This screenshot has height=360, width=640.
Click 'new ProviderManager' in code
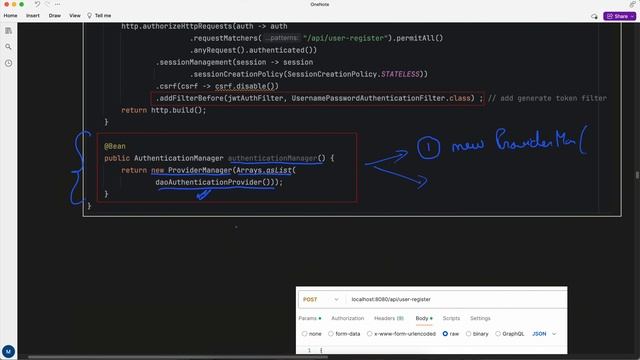(x=191, y=170)
